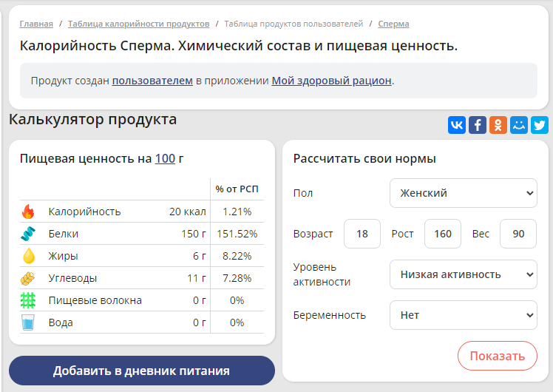
Task: Expand the Уровень активности dropdown
Action: point(463,274)
